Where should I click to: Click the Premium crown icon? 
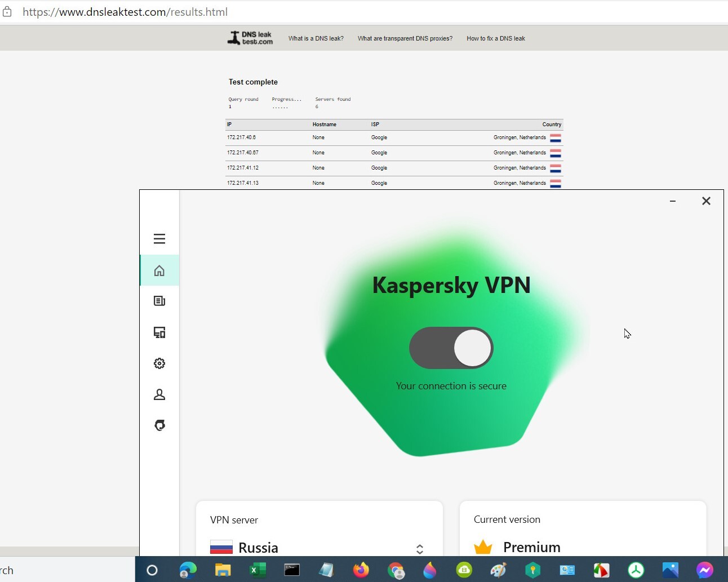point(483,547)
